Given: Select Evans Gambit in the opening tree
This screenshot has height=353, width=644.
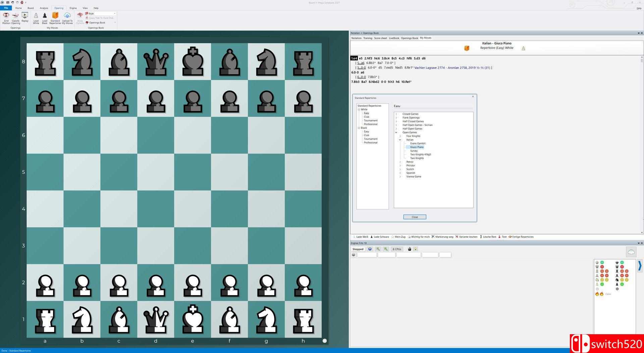Looking at the screenshot, I should click(418, 143).
